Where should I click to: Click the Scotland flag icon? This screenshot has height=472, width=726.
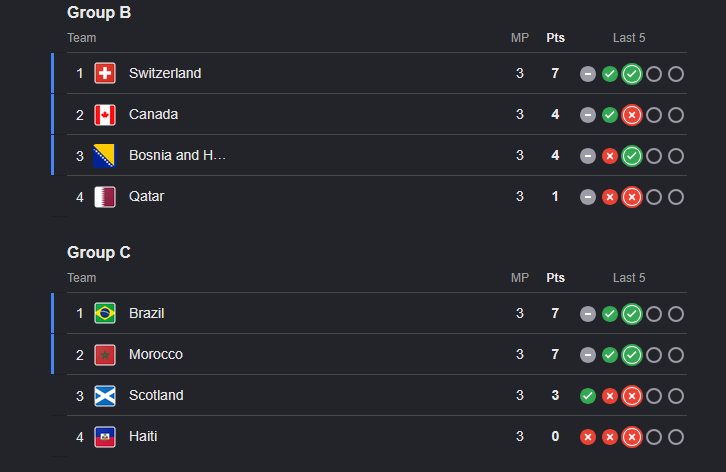point(105,396)
